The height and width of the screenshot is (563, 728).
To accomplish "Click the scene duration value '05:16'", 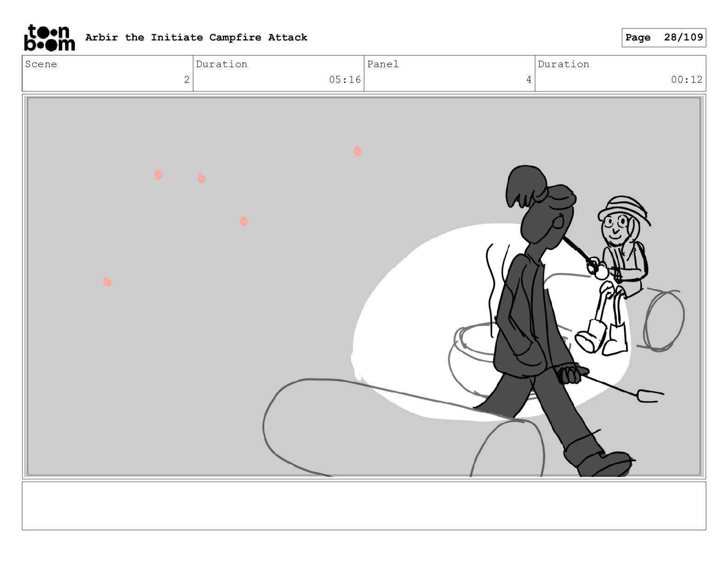I will [x=345, y=80].
